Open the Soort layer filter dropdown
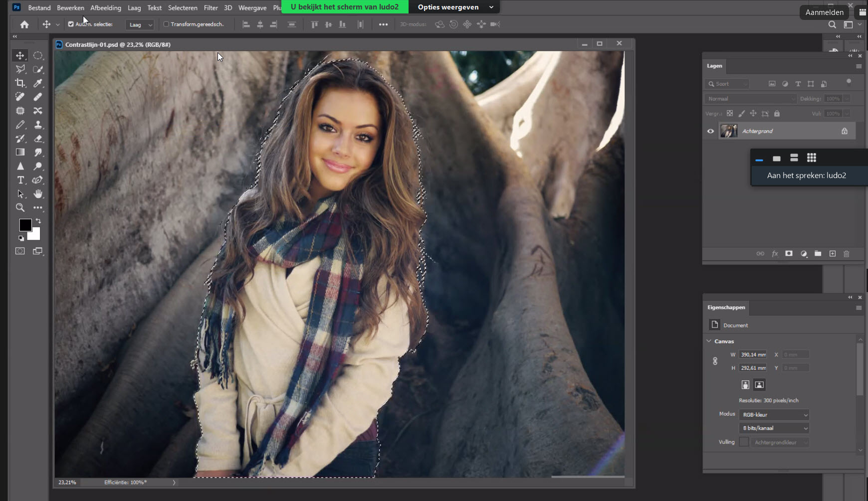The height and width of the screenshot is (501, 868). click(x=727, y=84)
